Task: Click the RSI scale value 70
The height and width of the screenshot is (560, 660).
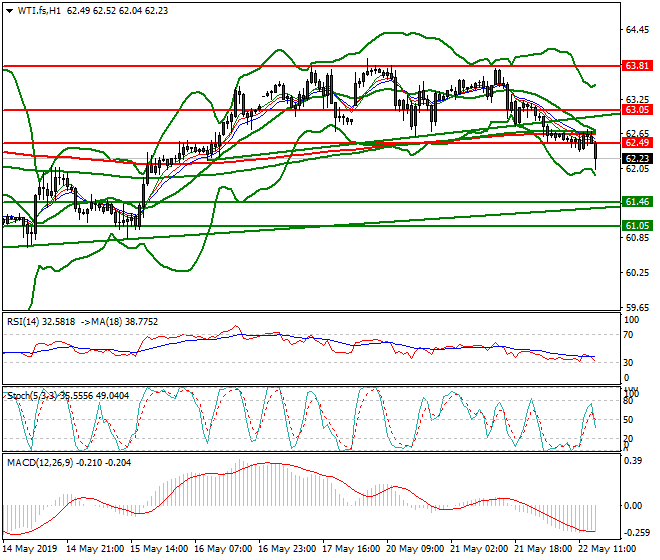Action: [628, 335]
